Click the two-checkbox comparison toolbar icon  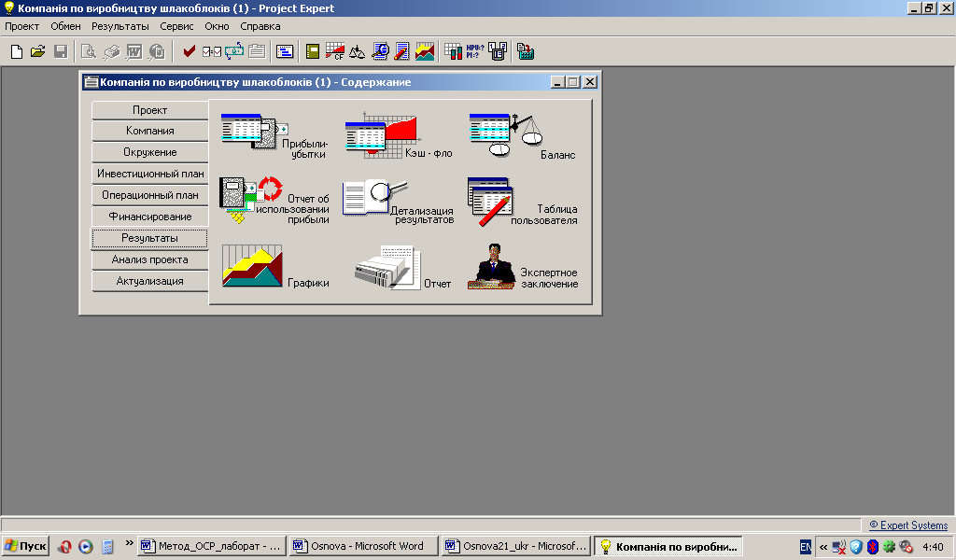click(212, 51)
